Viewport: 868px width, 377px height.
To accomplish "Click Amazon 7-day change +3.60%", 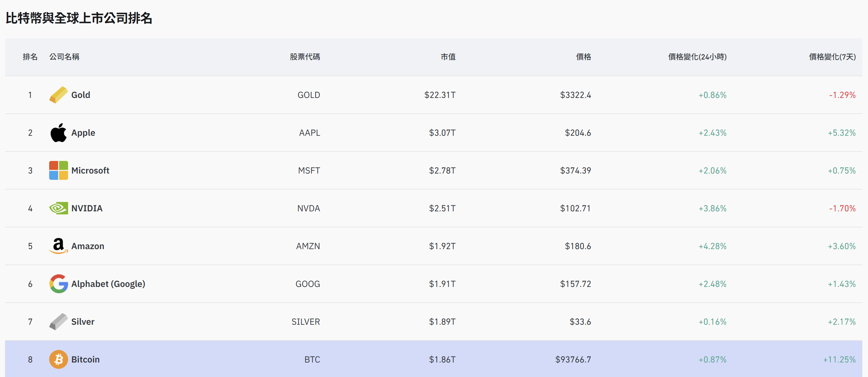I will pyautogui.click(x=842, y=246).
